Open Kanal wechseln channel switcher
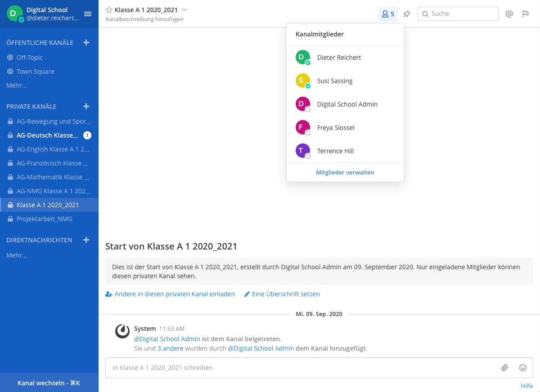The height and width of the screenshot is (392, 540). click(49, 383)
